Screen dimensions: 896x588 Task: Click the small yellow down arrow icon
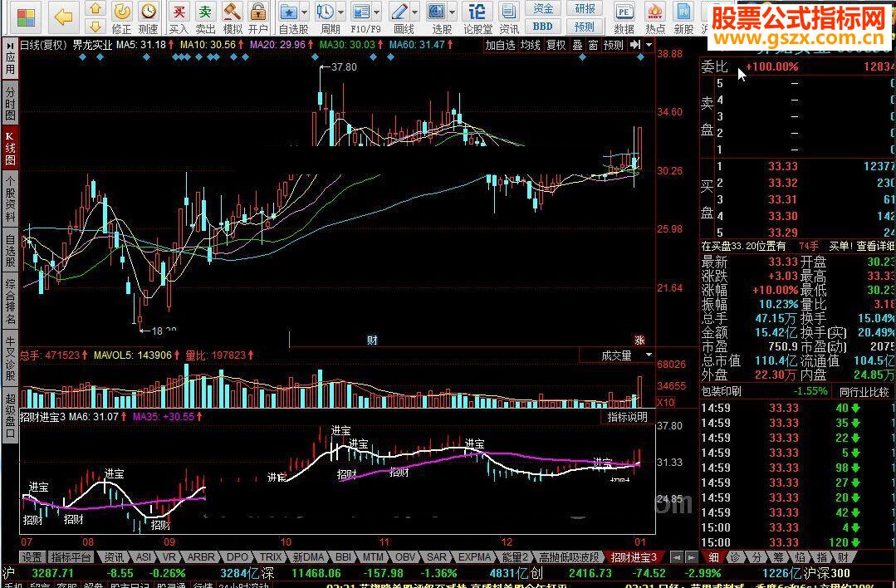pyautogui.click(x=96, y=26)
